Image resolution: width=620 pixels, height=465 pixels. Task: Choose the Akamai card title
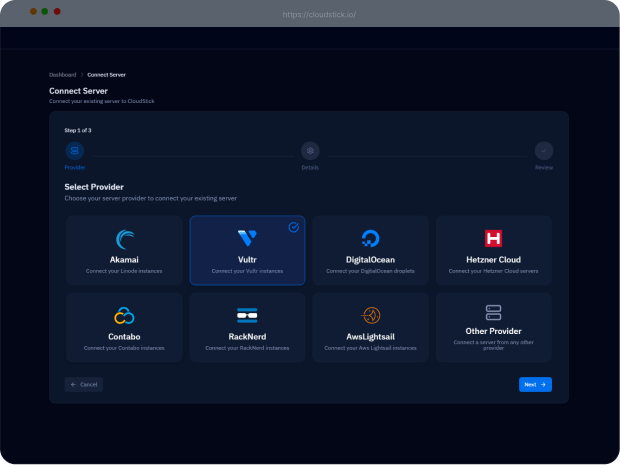(x=124, y=260)
